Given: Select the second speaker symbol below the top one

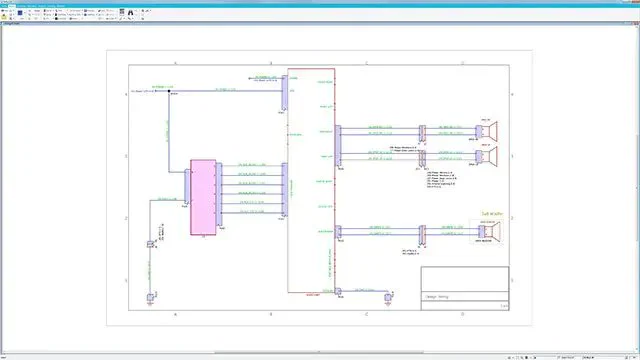Looking at the screenshot, I should tap(490, 157).
